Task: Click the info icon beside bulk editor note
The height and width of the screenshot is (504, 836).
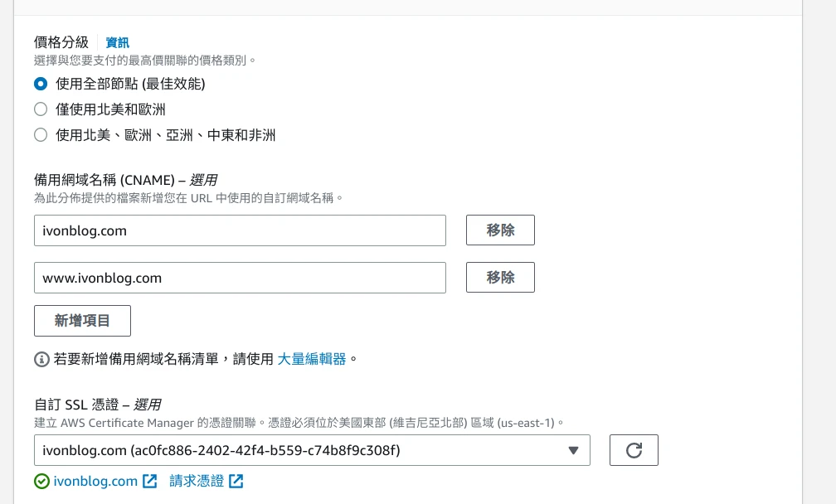Action: (41, 359)
